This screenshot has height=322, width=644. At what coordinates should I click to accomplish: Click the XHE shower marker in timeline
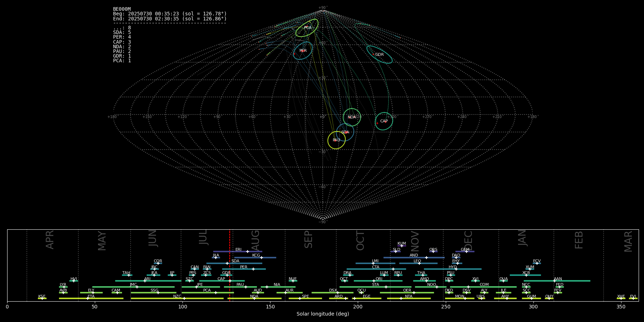(x=621, y=298)
